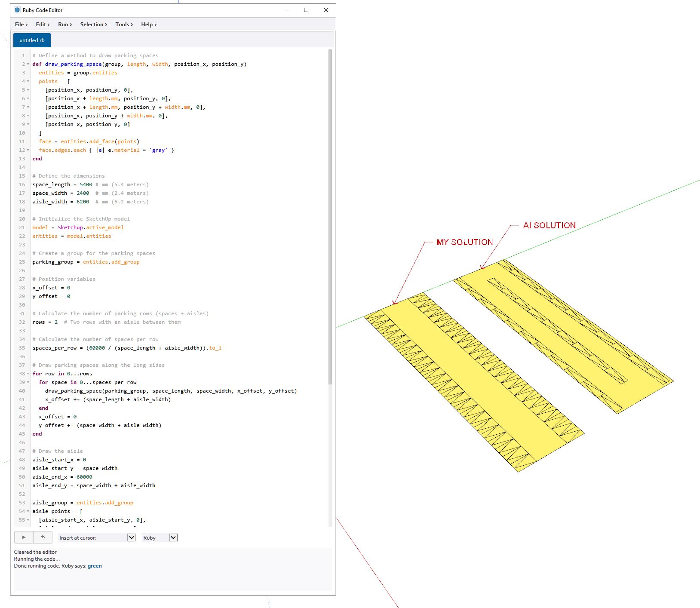Click the MY SOLUTION label text

click(x=464, y=242)
